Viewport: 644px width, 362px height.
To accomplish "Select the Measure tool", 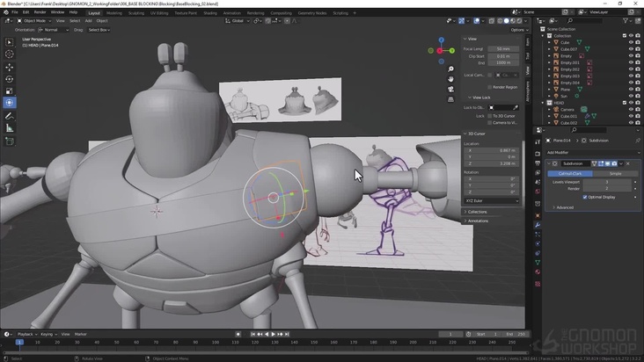I will point(9,128).
